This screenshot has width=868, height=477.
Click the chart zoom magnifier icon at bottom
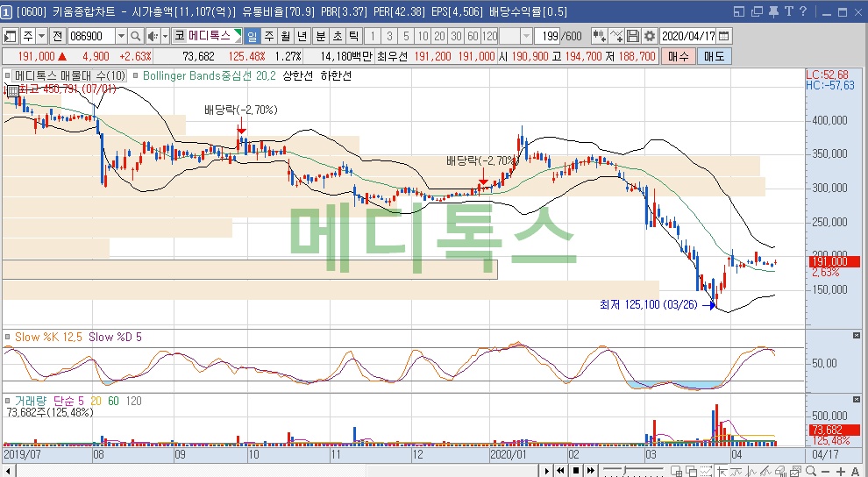point(811,472)
